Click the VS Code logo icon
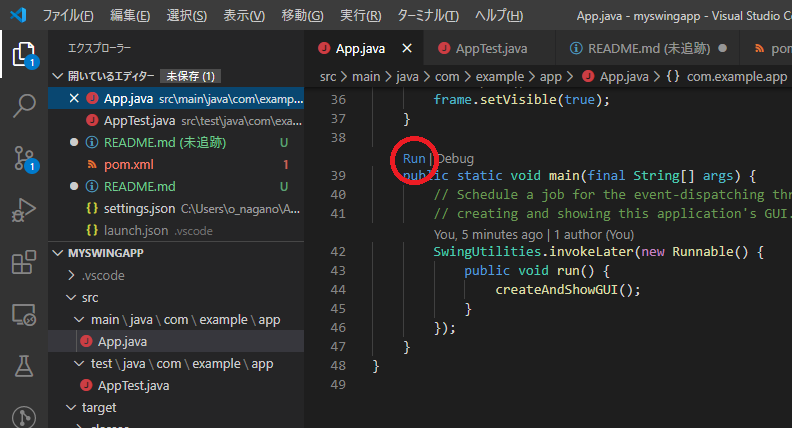792x428 pixels. 18,15
